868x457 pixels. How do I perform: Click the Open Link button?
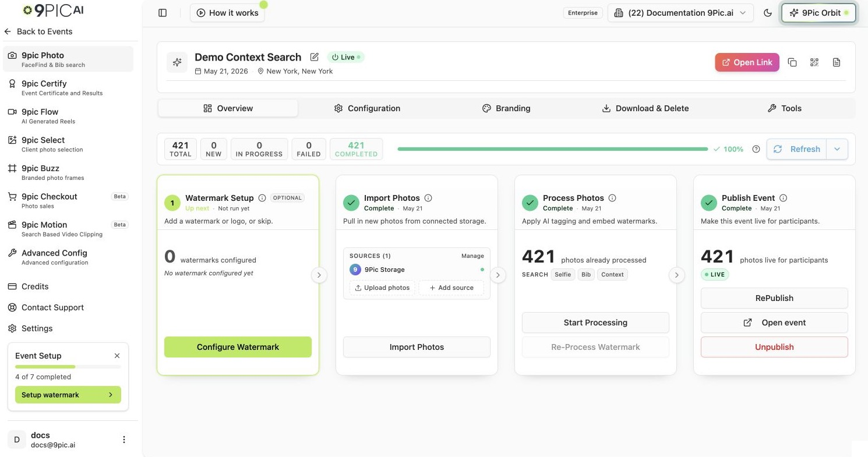tap(747, 62)
